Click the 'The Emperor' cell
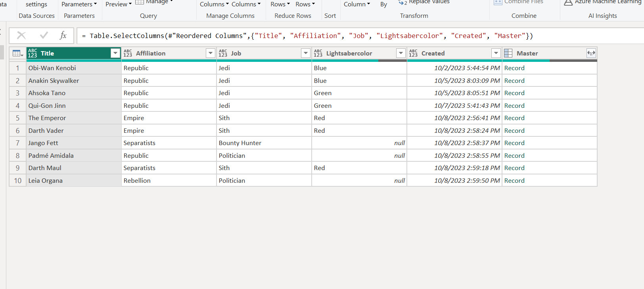644x289 pixels. (x=74, y=118)
